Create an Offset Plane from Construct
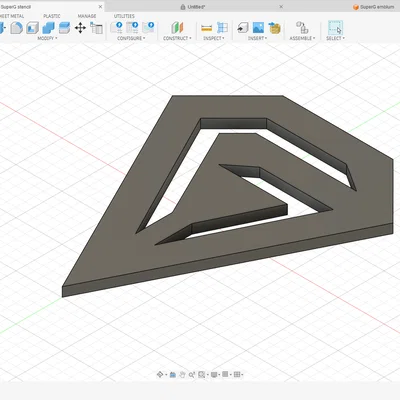 coord(177,28)
